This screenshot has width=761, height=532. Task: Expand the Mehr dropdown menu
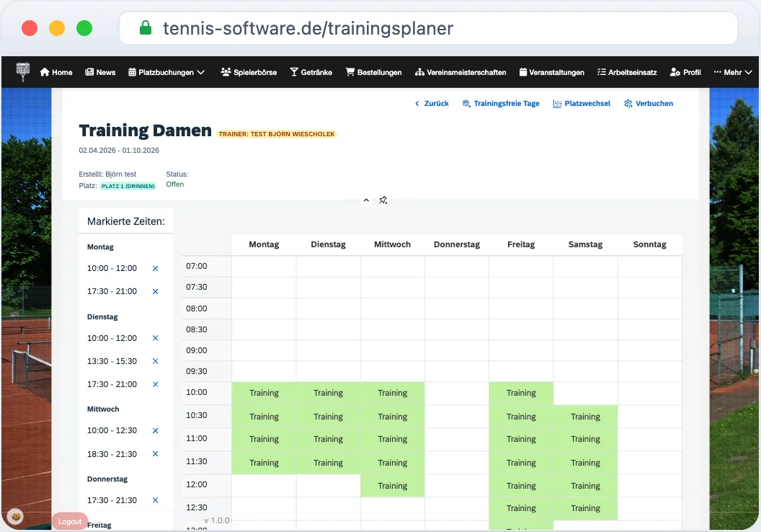click(x=733, y=72)
